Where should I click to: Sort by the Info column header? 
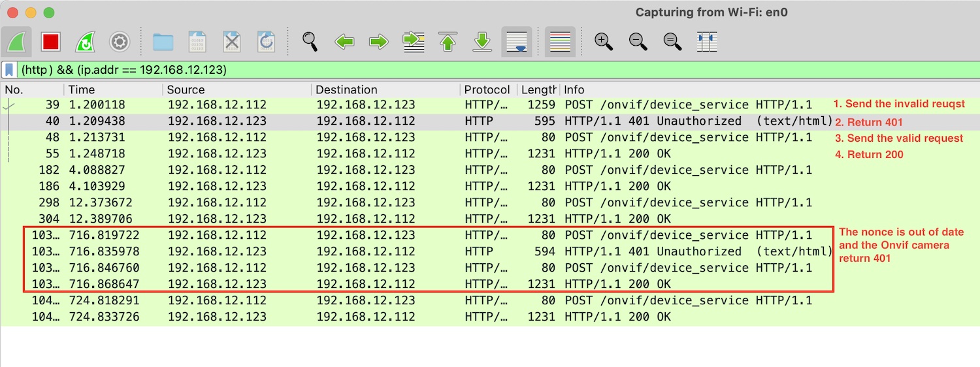point(770,89)
